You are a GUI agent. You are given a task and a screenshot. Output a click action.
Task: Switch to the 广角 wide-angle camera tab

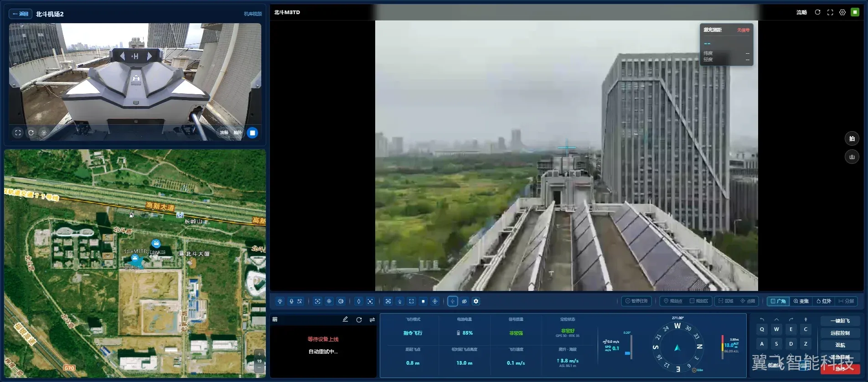point(778,301)
